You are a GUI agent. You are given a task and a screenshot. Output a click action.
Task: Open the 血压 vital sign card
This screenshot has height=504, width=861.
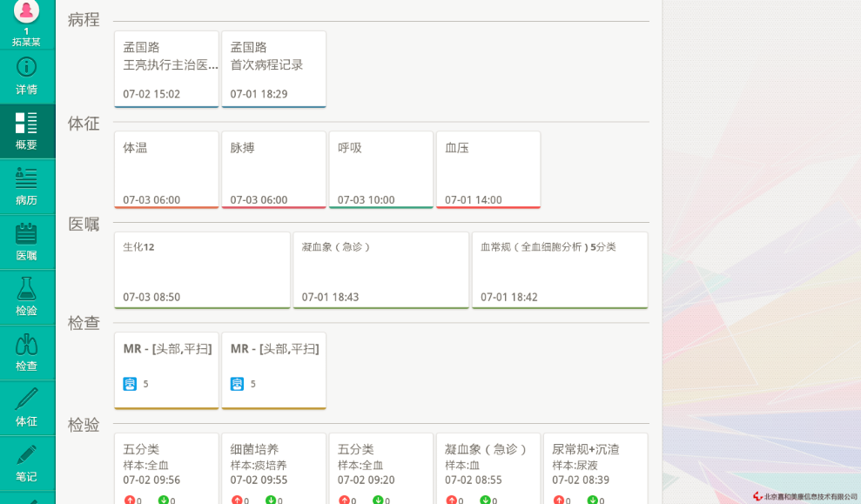(x=488, y=170)
